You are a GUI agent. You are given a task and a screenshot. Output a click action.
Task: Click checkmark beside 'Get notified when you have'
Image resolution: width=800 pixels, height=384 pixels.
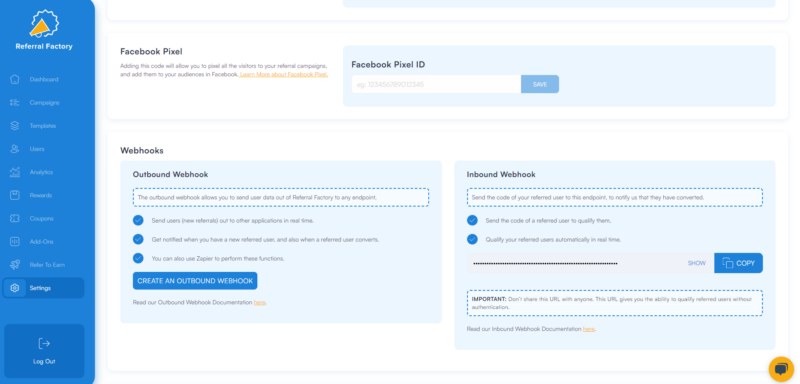(x=138, y=239)
